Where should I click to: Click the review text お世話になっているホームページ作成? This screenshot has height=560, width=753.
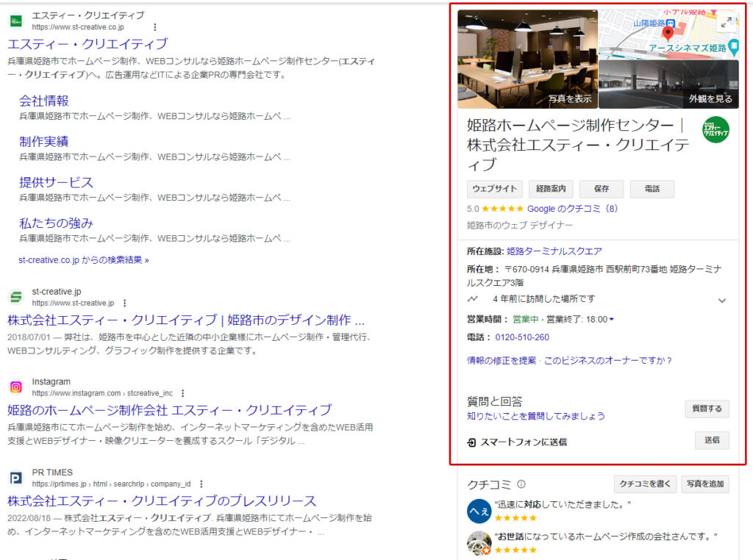pos(606,536)
